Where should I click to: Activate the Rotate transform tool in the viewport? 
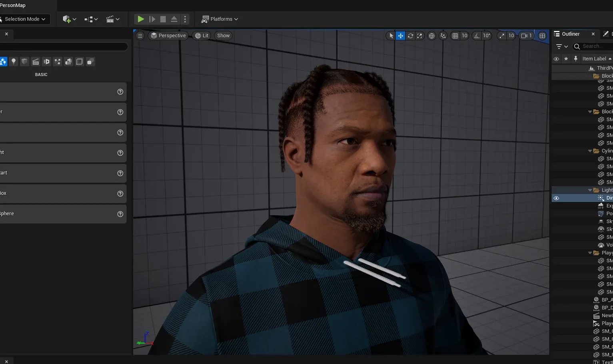click(410, 36)
